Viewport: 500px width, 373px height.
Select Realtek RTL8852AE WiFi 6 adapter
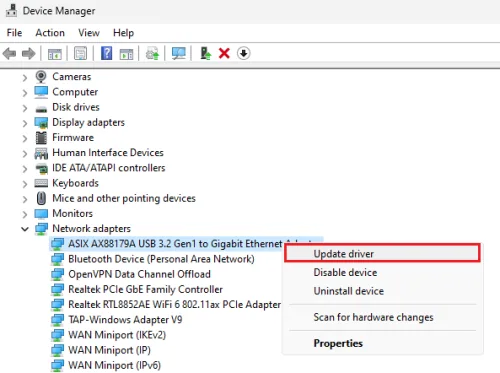[174, 305]
